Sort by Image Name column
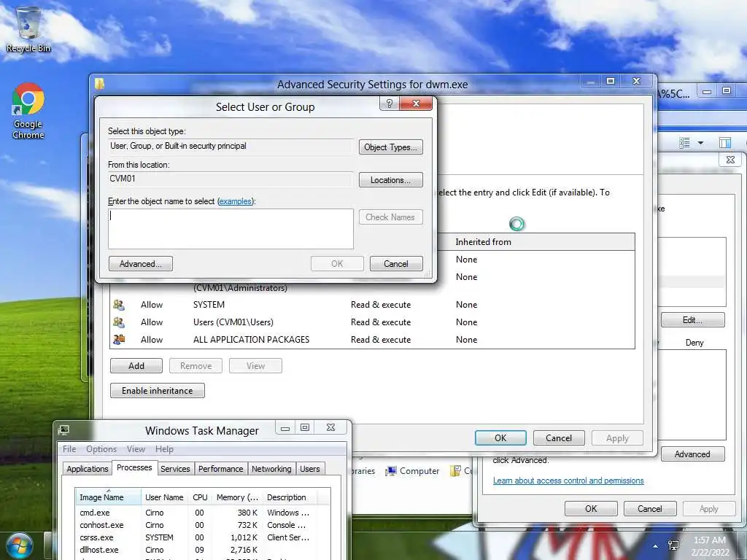 pos(108,497)
